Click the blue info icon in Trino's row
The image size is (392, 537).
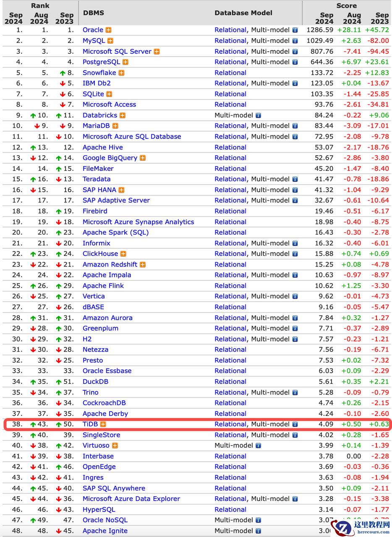[x=295, y=392]
